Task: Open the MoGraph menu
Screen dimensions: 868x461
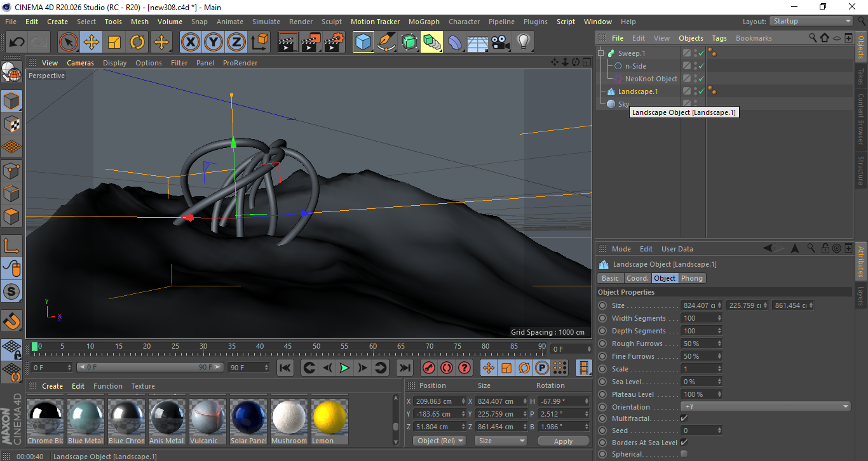Action: [x=424, y=22]
